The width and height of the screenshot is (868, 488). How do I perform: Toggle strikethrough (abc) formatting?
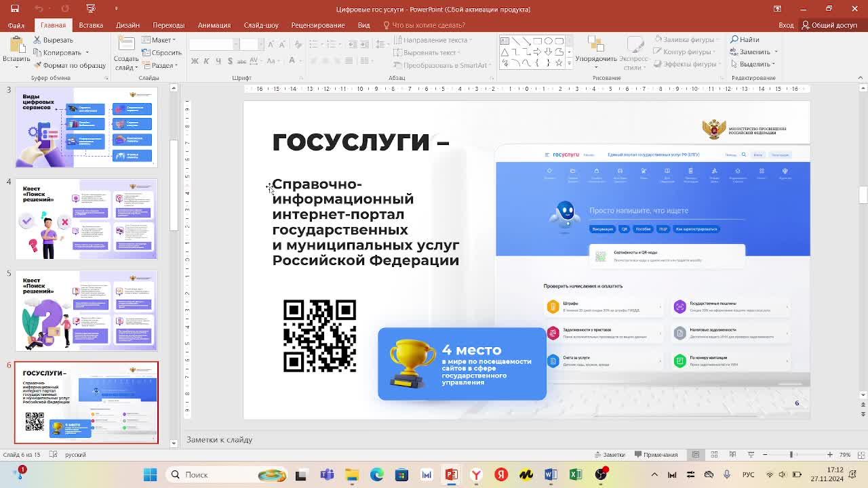[241, 61]
